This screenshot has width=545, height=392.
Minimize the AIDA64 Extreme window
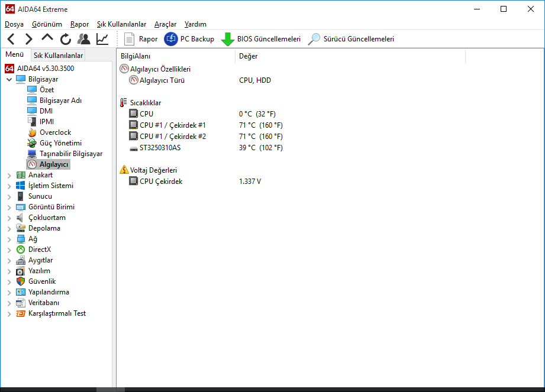(x=477, y=9)
